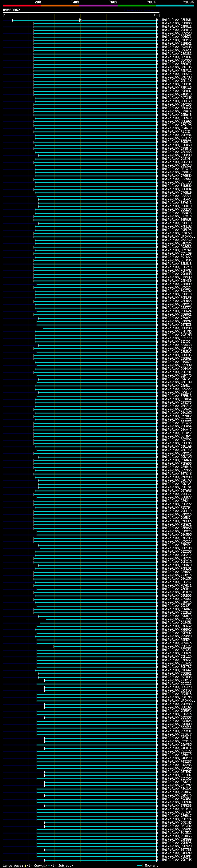Image resolution: width=197 pixels, height=868 pixels.
Task: Select the UniRef100_C7E661 label
Action: tap(176, 660)
